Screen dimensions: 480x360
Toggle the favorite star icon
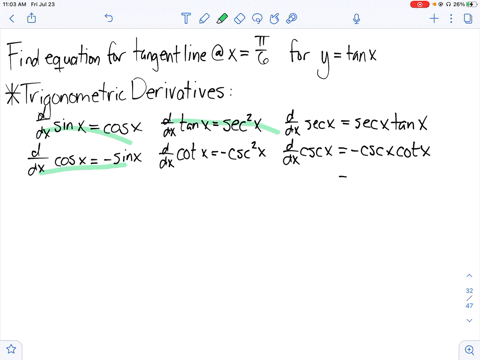(x=11, y=349)
